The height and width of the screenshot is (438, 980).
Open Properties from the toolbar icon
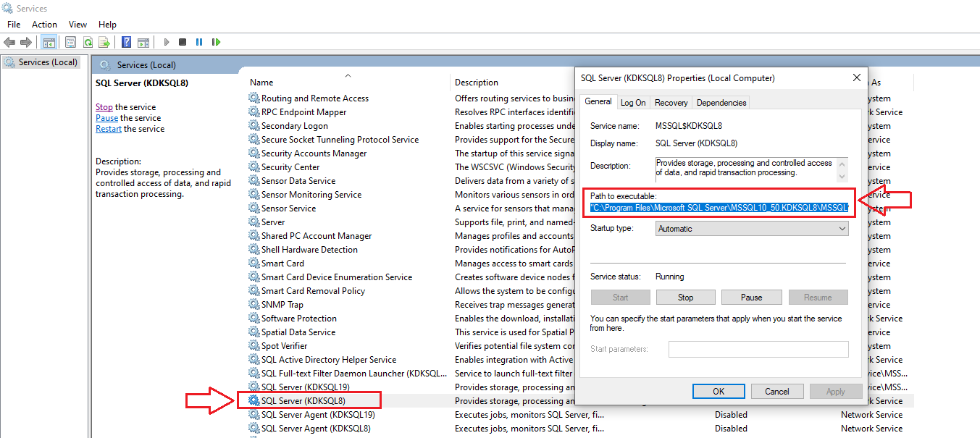tap(70, 42)
